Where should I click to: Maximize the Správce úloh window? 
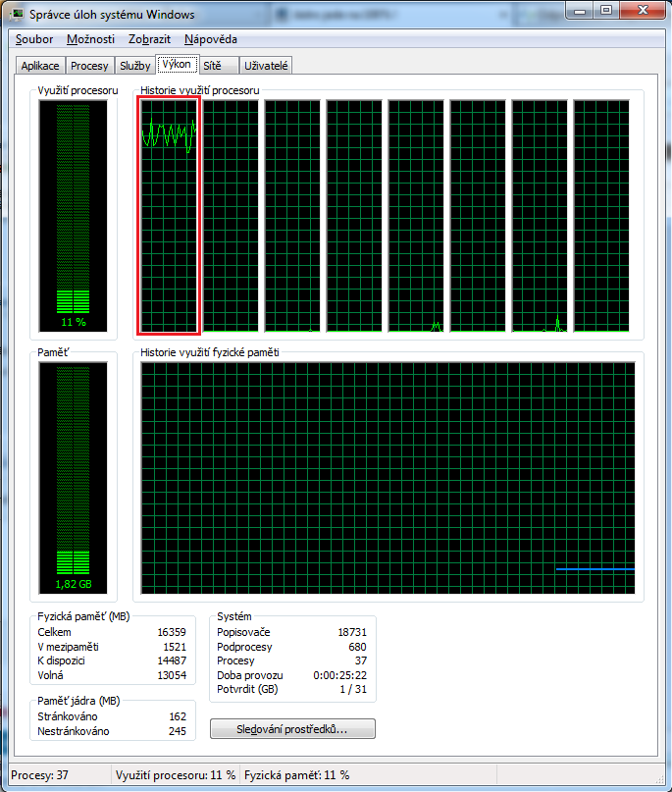606,10
